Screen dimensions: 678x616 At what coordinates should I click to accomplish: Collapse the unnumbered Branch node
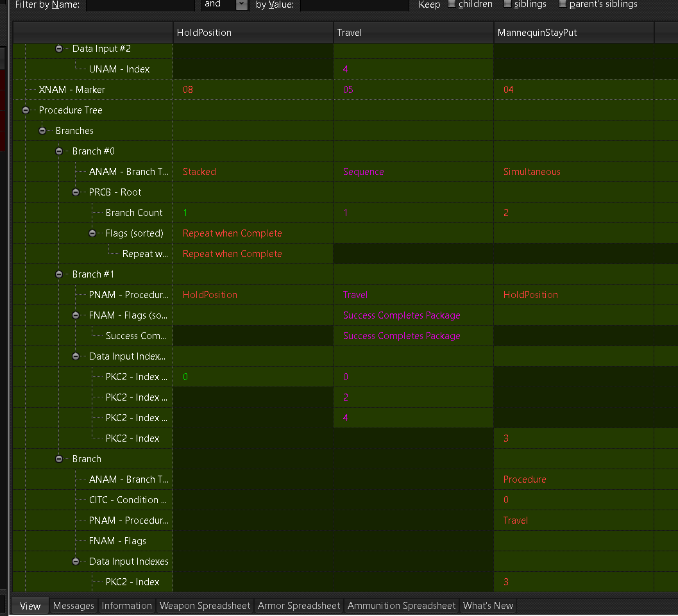[x=59, y=459]
